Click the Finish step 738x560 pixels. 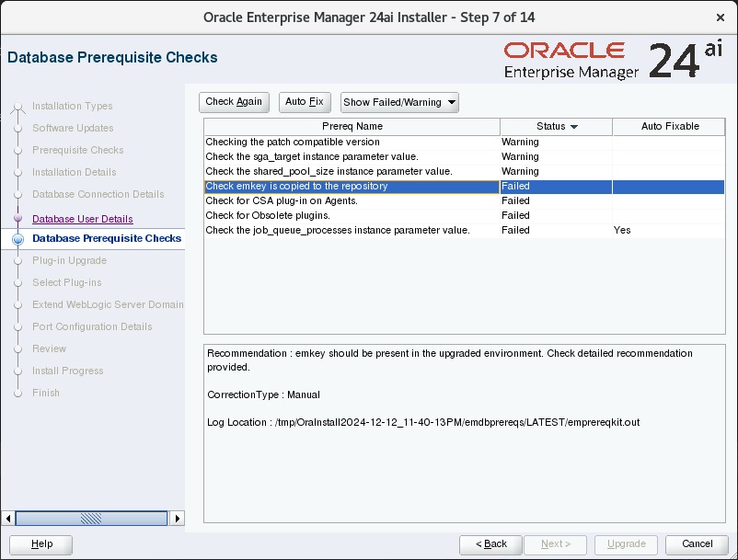click(46, 394)
